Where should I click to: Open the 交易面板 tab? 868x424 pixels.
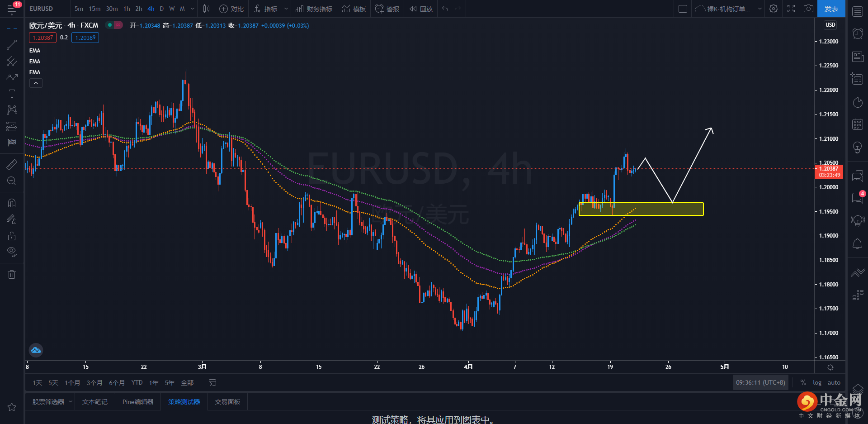pos(227,402)
